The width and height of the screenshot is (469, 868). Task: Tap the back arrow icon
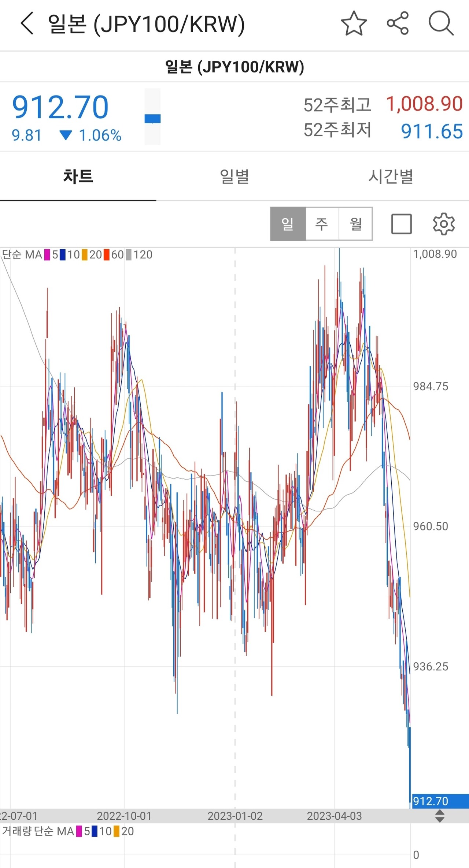27,23
